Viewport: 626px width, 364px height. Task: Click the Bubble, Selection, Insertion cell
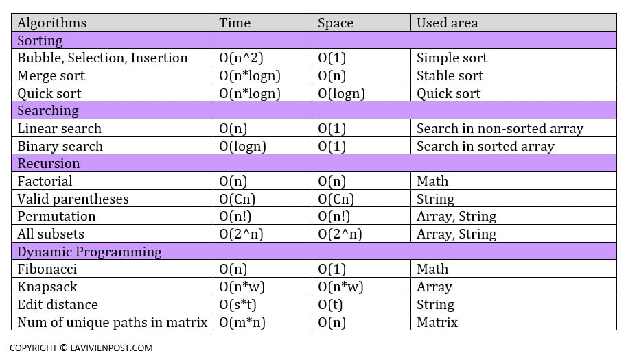click(102, 58)
